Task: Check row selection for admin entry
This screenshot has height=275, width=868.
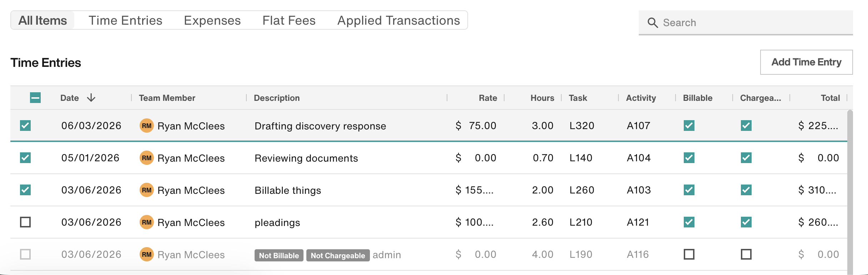Action: [25, 254]
